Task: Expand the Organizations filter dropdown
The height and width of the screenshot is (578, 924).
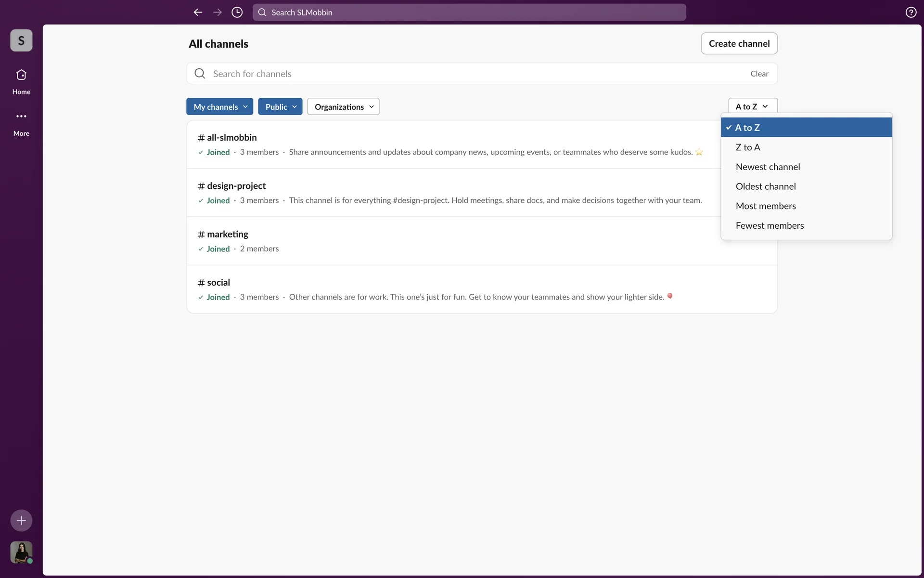Action: pyautogui.click(x=343, y=106)
